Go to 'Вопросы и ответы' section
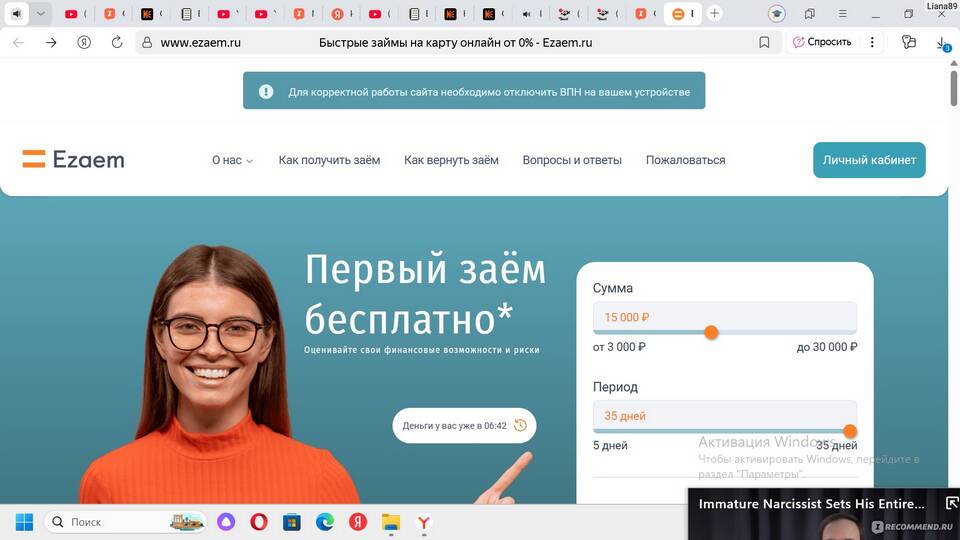 click(572, 160)
